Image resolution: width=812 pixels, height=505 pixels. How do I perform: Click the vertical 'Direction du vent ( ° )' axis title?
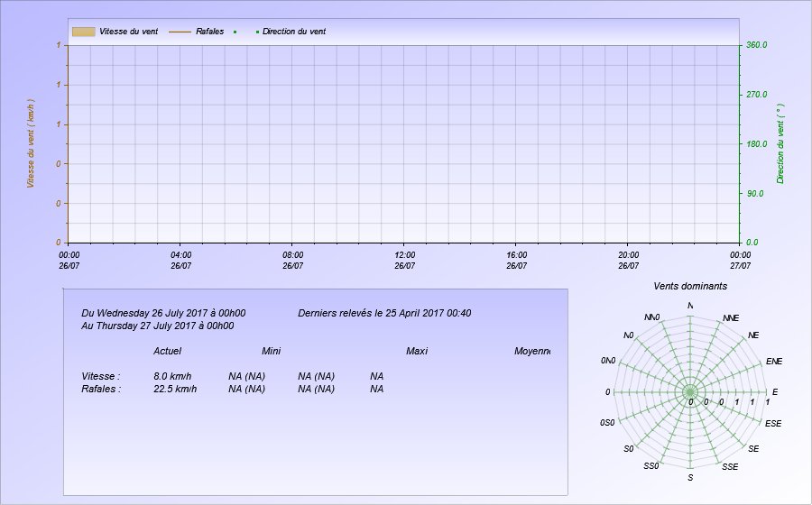[780, 143]
